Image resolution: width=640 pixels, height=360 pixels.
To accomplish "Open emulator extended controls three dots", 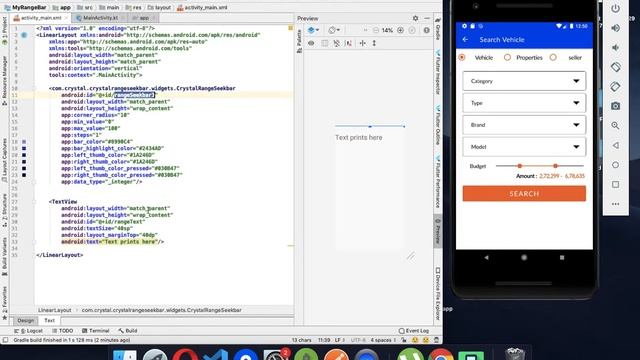I will pos(616,204).
